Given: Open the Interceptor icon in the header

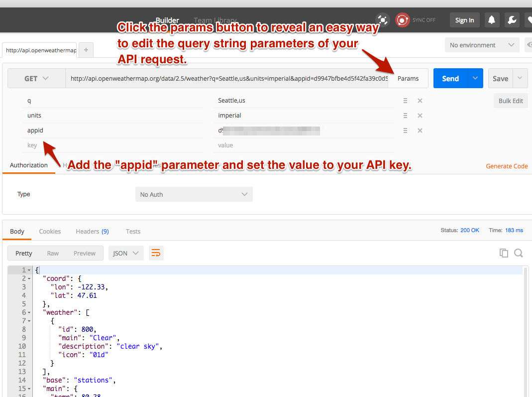Looking at the screenshot, I should coord(382,20).
